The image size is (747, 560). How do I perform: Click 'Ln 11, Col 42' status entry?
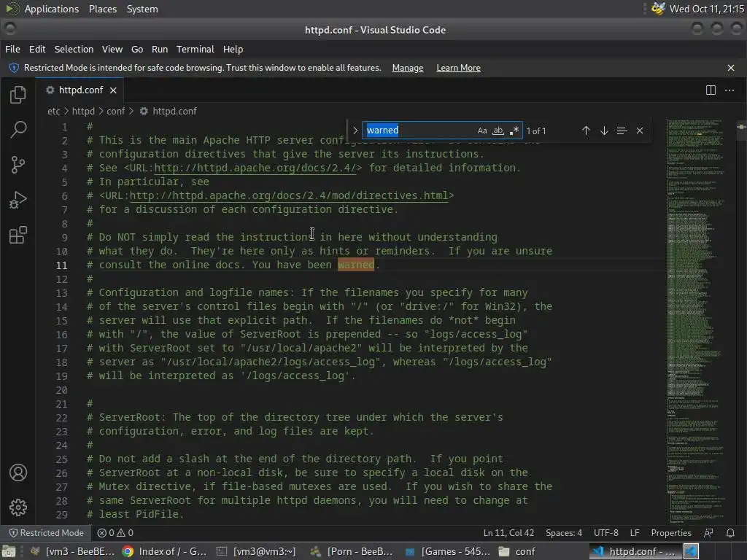508,533
